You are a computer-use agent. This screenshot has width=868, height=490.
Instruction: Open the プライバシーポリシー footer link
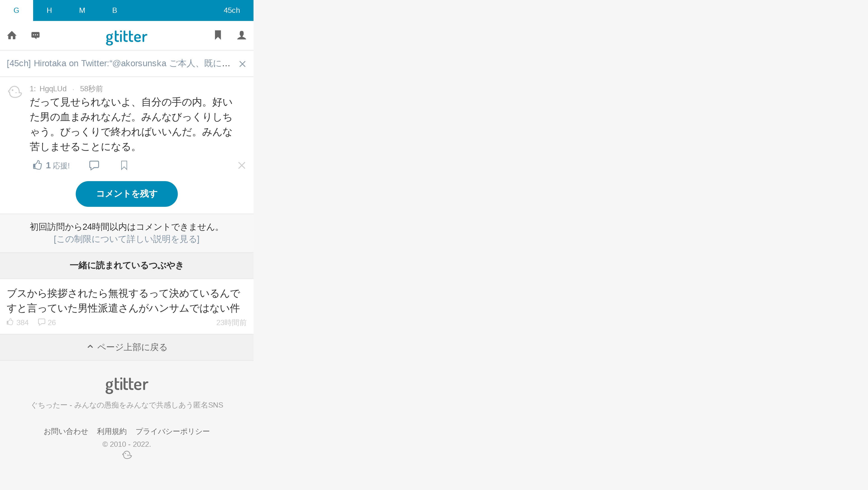pos(173,431)
